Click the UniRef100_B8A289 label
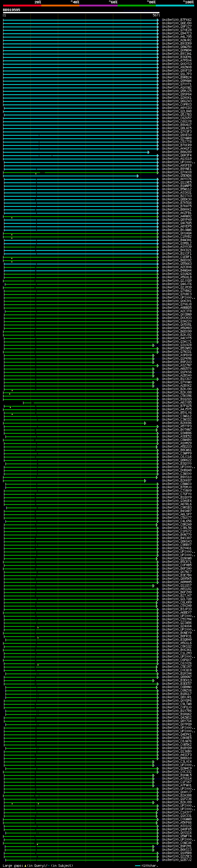197x868 pixels. (176, 152)
